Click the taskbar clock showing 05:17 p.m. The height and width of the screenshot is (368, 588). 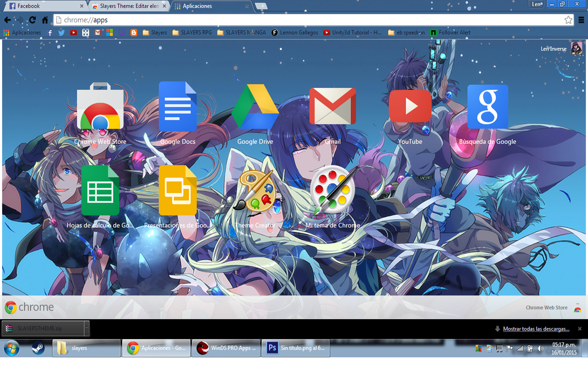(x=564, y=348)
